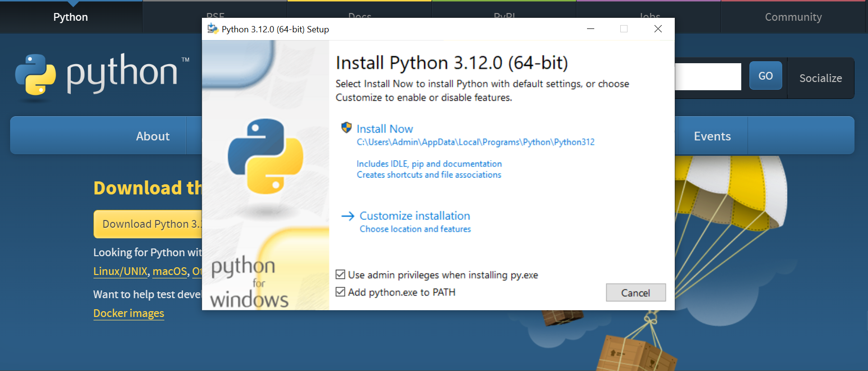868x371 pixels.
Task: Open the Python tab in top bar
Action: click(70, 17)
